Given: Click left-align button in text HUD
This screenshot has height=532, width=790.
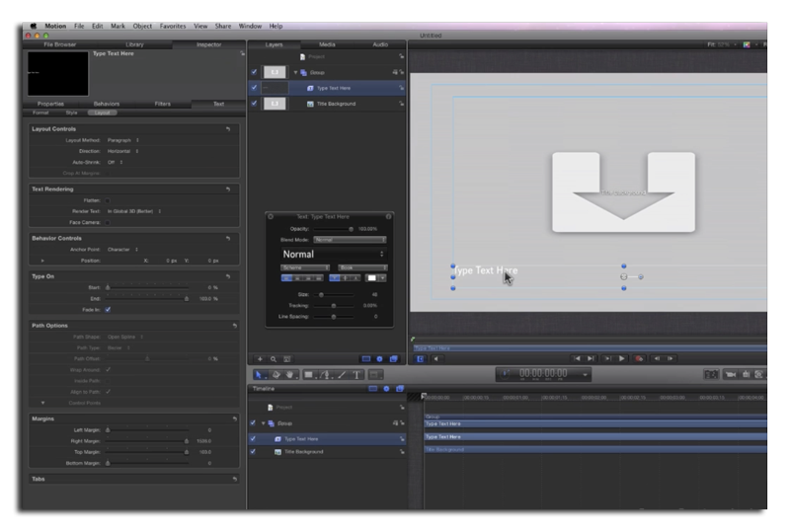Looking at the screenshot, I should click(288, 278).
